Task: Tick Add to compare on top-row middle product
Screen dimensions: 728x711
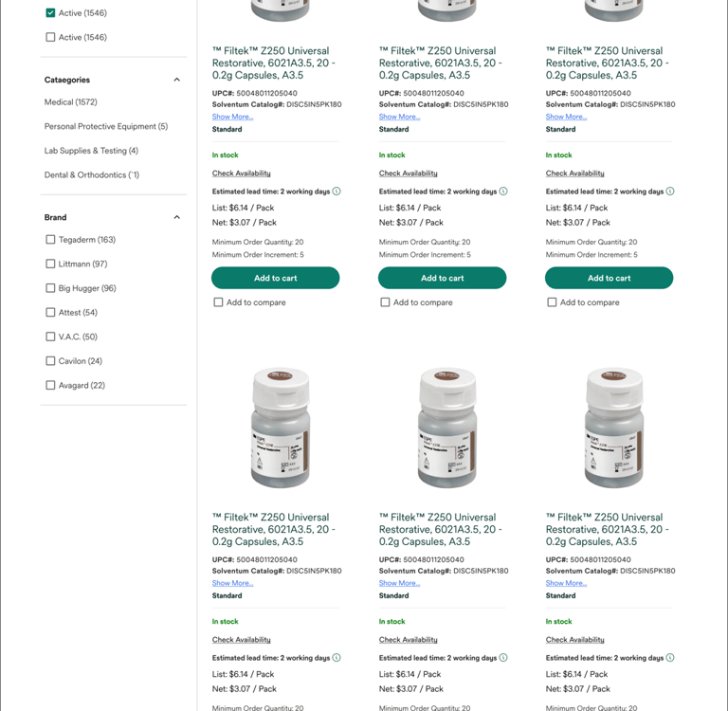Action: [385, 302]
